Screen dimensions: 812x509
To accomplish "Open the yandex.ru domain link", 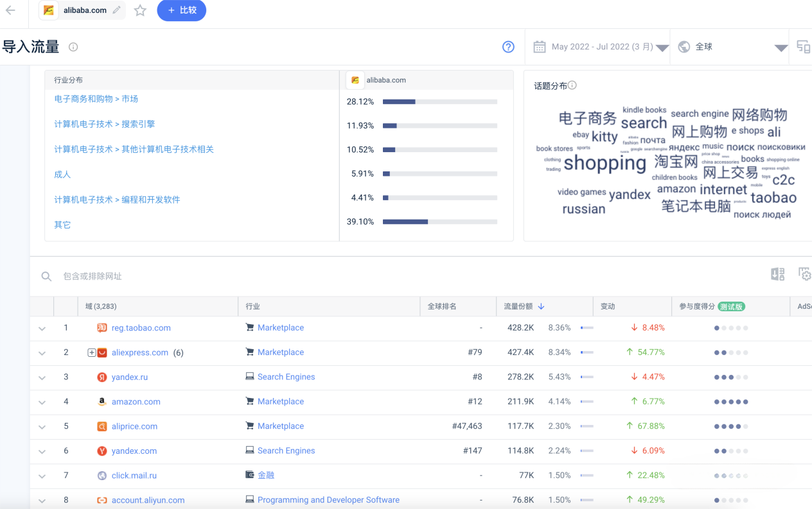I will point(130,377).
